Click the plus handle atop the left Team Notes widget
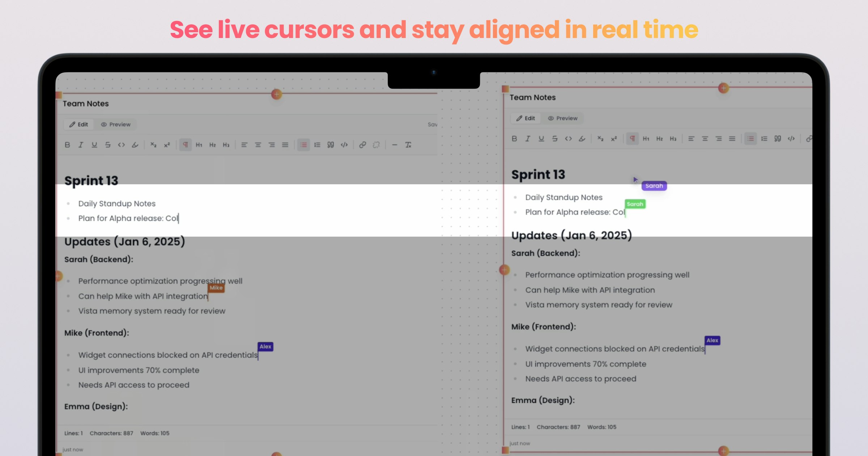This screenshot has width=868, height=456. point(276,94)
